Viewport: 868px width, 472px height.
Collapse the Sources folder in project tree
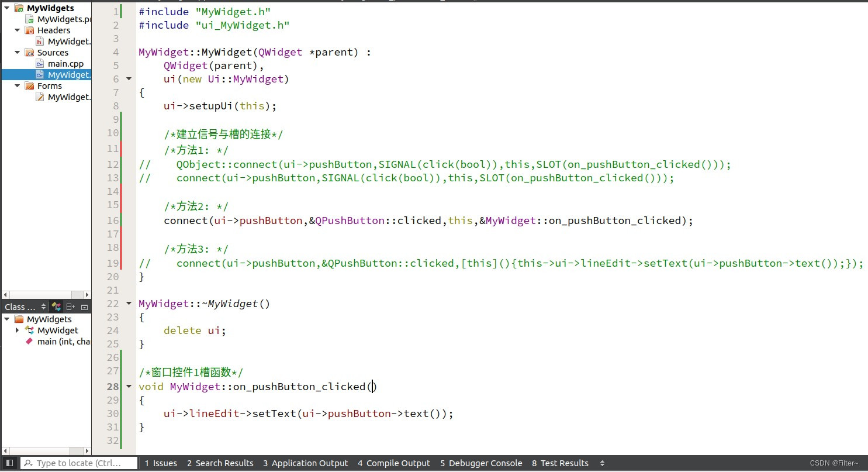click(x=18, y=53)
